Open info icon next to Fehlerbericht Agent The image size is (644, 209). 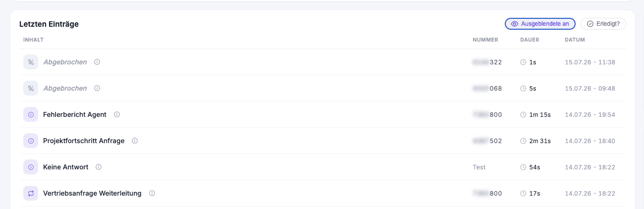117,114
